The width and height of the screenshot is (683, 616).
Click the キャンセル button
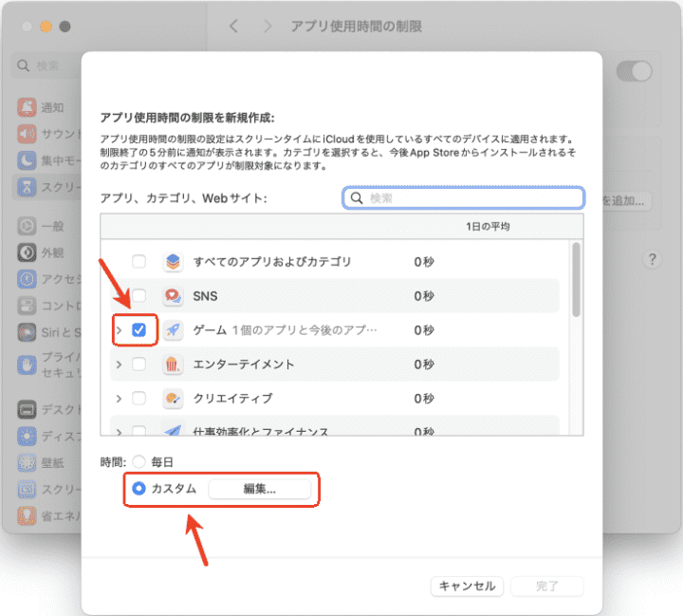pyautogui.click(x=467, y=587)
